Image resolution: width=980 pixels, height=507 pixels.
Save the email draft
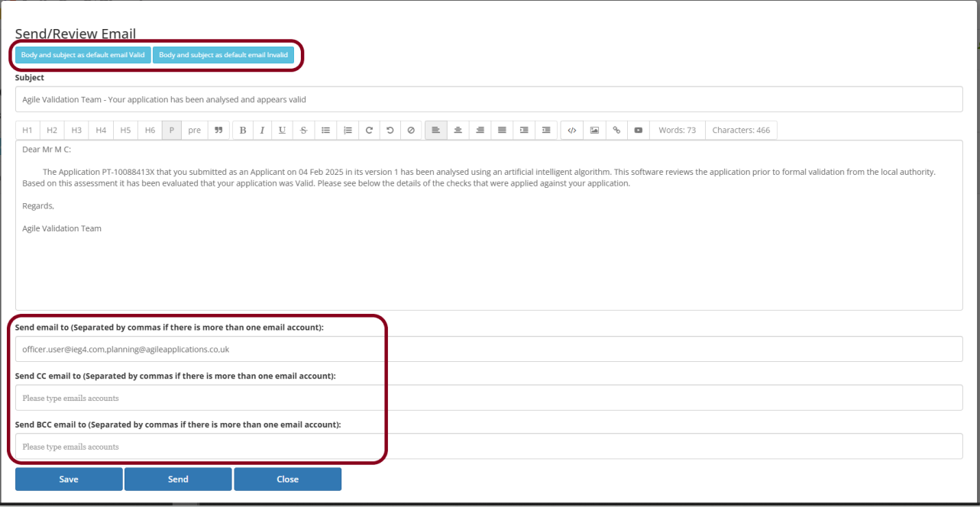point(69,480)
